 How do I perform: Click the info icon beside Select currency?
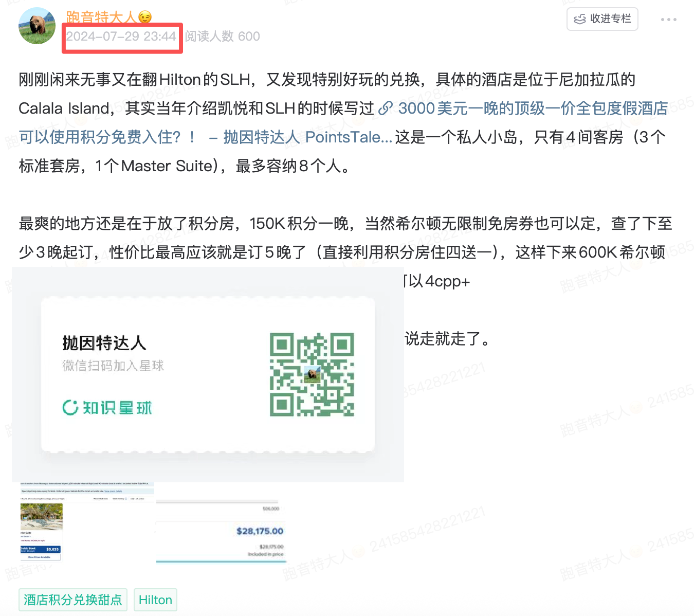point(126,499)
